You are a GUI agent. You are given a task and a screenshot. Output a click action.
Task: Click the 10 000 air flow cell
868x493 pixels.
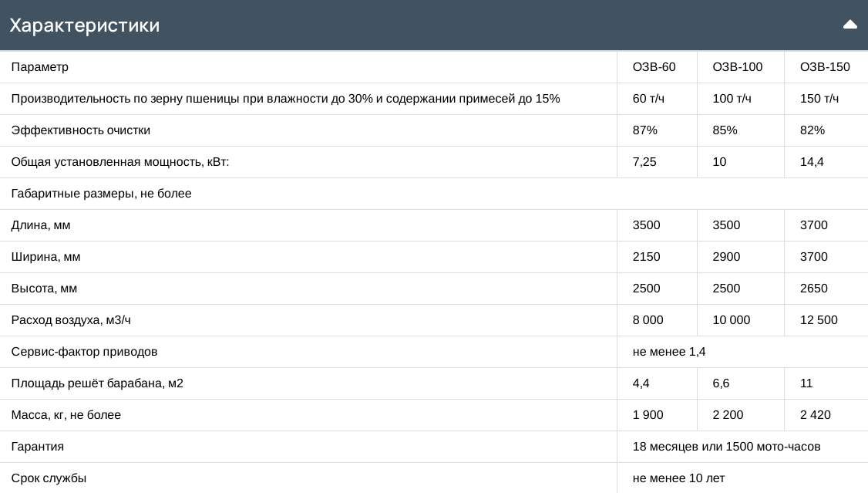click(x=731, y=320)
